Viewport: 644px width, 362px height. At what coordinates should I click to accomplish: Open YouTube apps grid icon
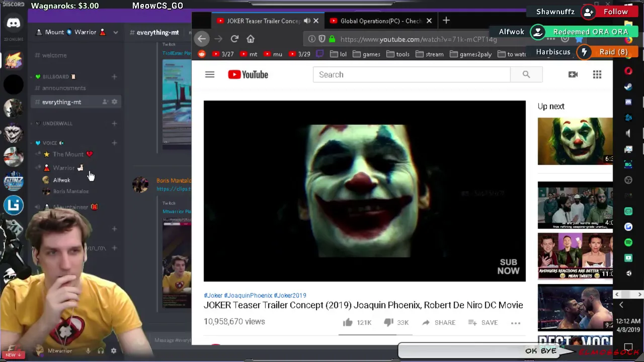coord(597,74)
